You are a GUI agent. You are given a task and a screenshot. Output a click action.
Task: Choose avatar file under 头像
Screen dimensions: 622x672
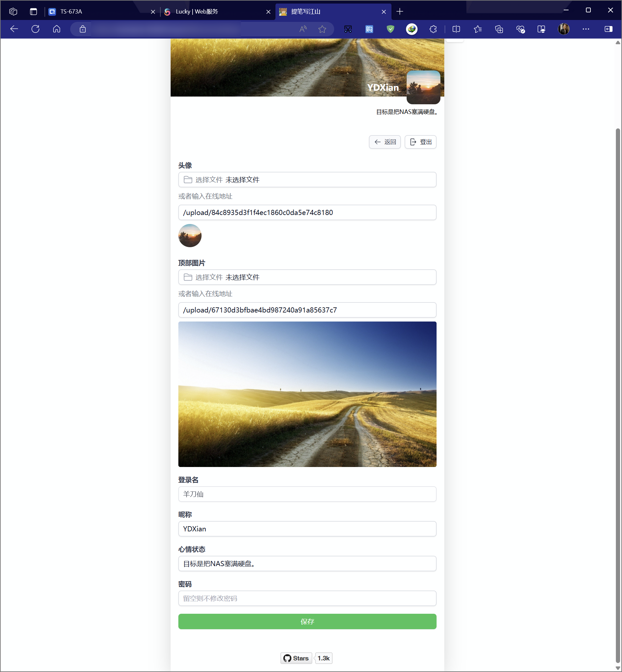[x=307, y=180]
